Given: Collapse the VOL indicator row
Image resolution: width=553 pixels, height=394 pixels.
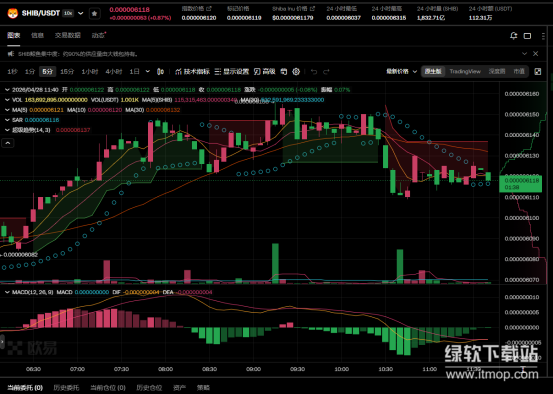Looking at the screenshot, I should [x=7, y=100].
